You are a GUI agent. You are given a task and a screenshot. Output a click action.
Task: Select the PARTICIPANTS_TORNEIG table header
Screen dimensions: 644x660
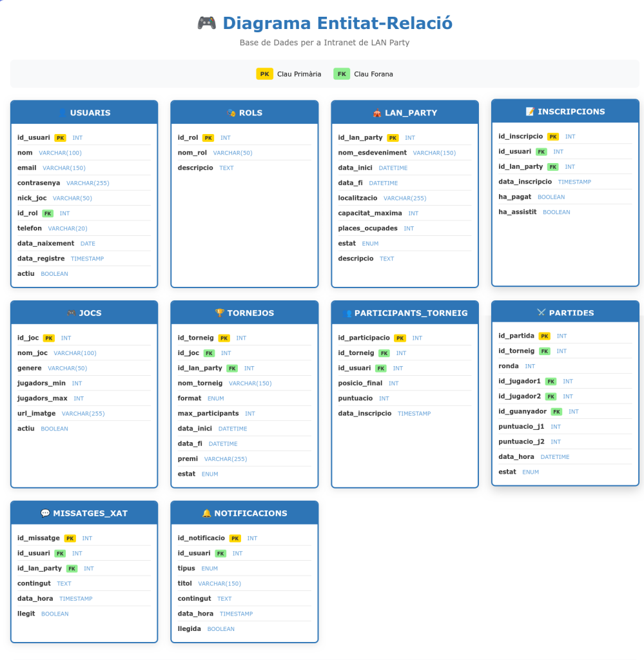click(405, 313)
